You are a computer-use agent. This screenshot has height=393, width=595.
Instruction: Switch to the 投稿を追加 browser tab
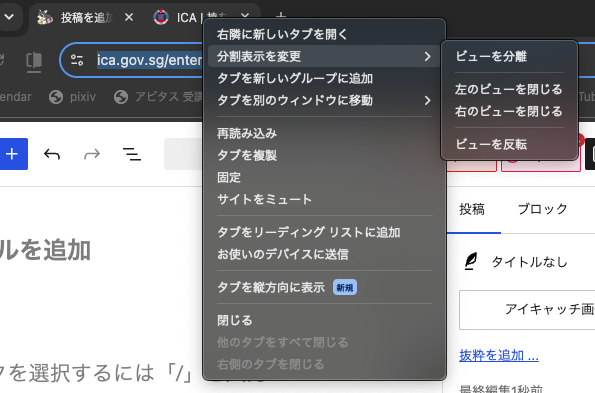pos(85,17)
